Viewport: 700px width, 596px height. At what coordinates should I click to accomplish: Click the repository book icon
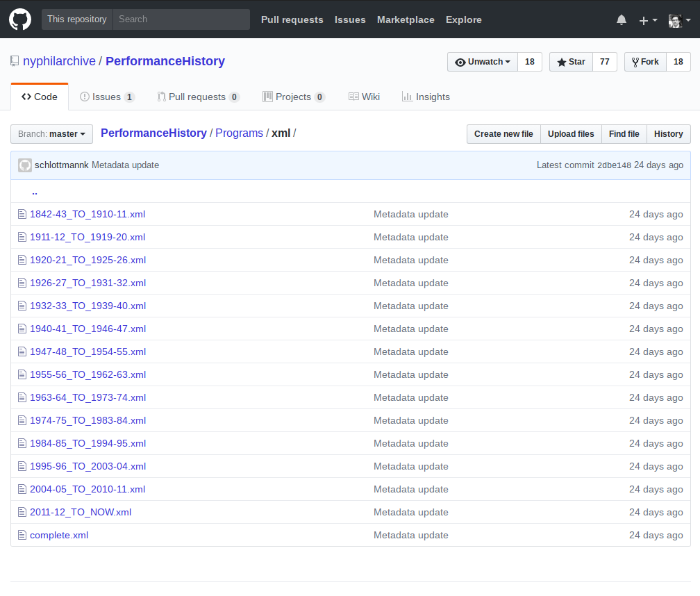15,61
